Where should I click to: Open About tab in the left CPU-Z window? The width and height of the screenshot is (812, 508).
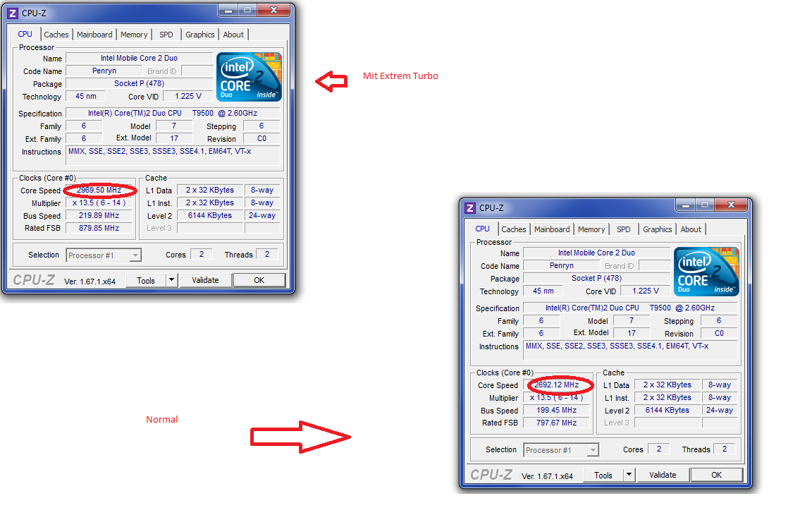[233, 34]
